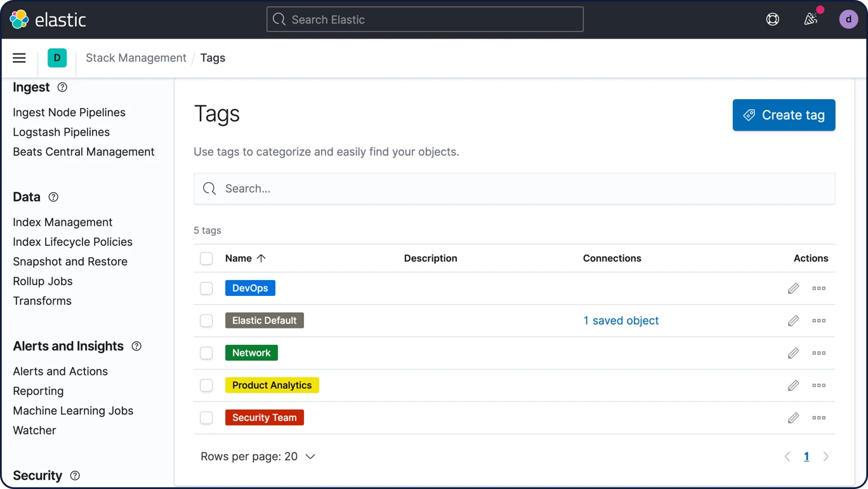Click the Security section help icon
This screenshot has width=868, height=489.
[x=75, y=476]
